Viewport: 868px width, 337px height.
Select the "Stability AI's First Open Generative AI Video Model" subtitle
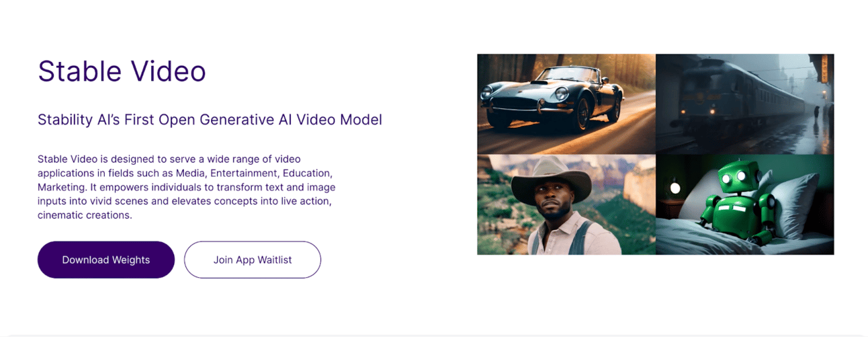[x=210, y=120]
